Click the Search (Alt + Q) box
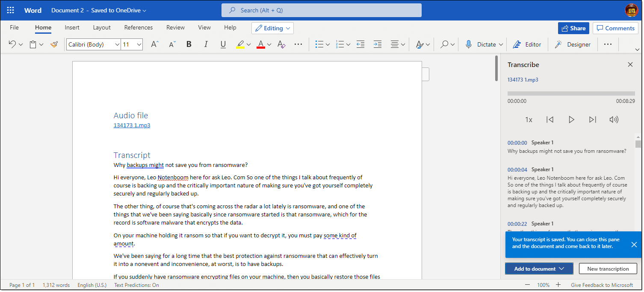644x292 pixels. click(321, 10)
